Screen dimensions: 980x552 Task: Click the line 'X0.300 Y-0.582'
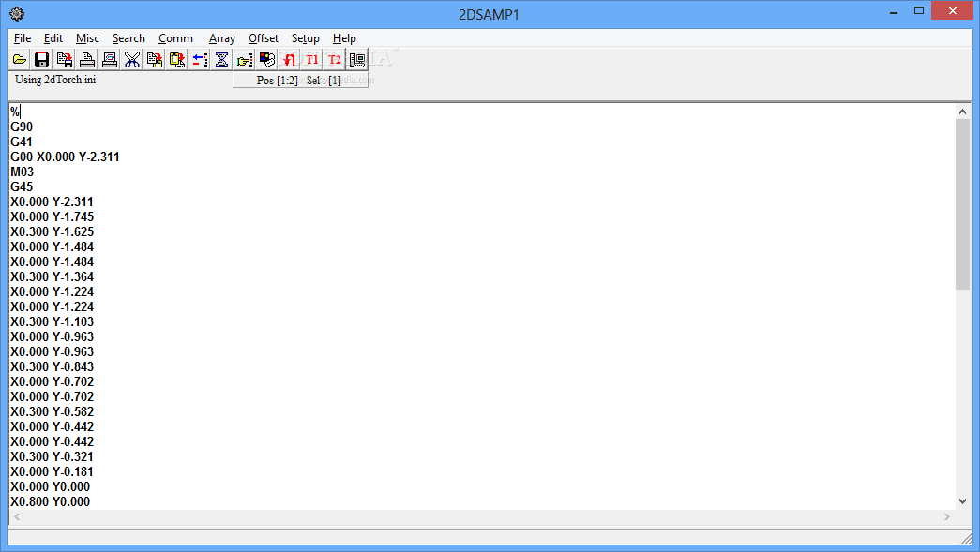click(x=52, y=411)
